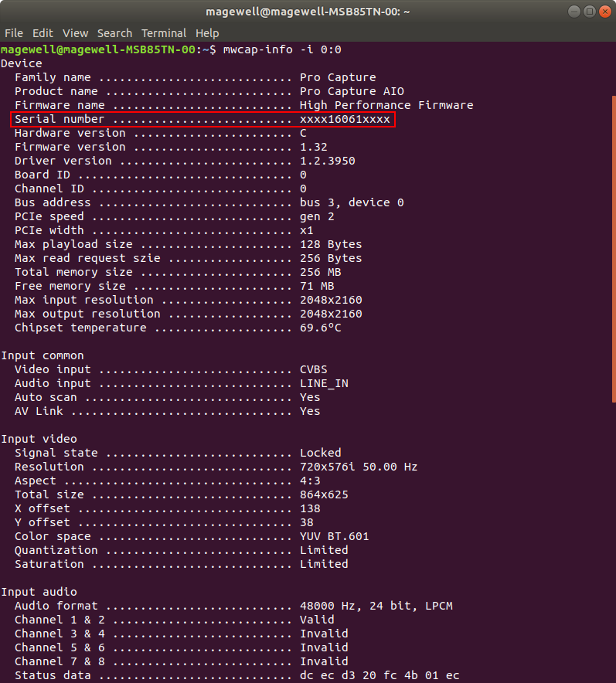
Task: Click the Color space value YUV BT.601
Action: pyautogui.click(x=335, y=537)
